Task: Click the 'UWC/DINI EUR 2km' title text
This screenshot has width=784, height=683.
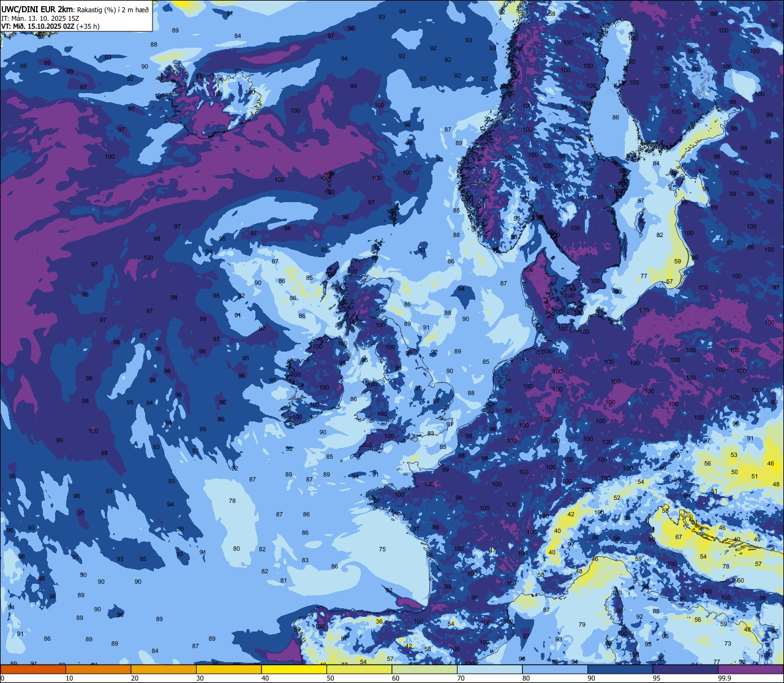Action: point(37,9)
